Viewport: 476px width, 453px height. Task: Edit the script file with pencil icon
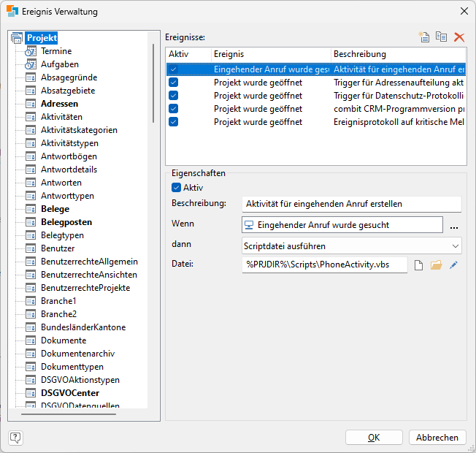pos(453,265)
